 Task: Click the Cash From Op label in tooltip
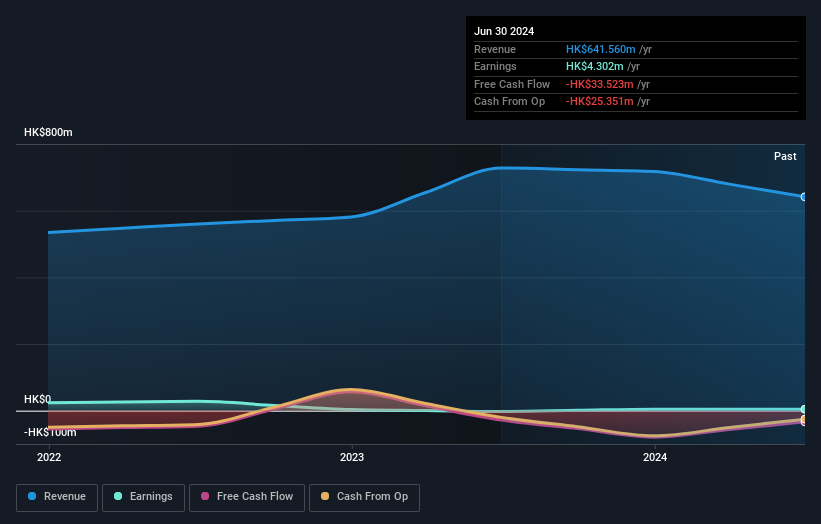tap(509, 102)
